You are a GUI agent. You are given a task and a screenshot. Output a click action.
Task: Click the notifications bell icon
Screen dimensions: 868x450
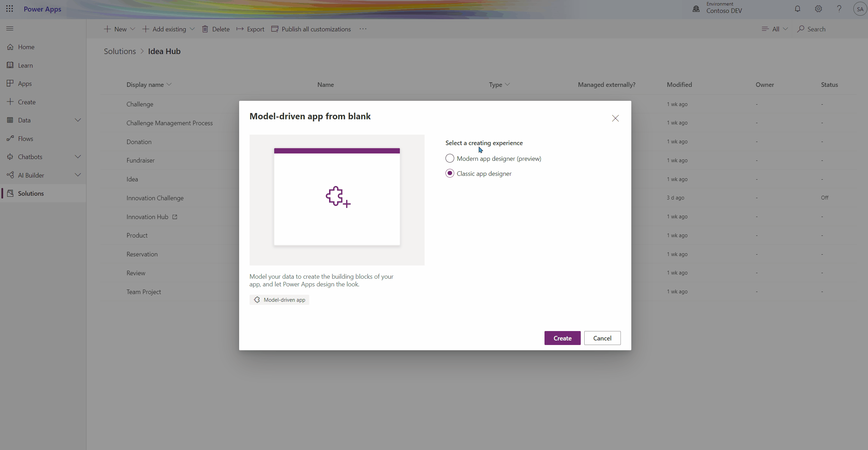coord(797,9)
